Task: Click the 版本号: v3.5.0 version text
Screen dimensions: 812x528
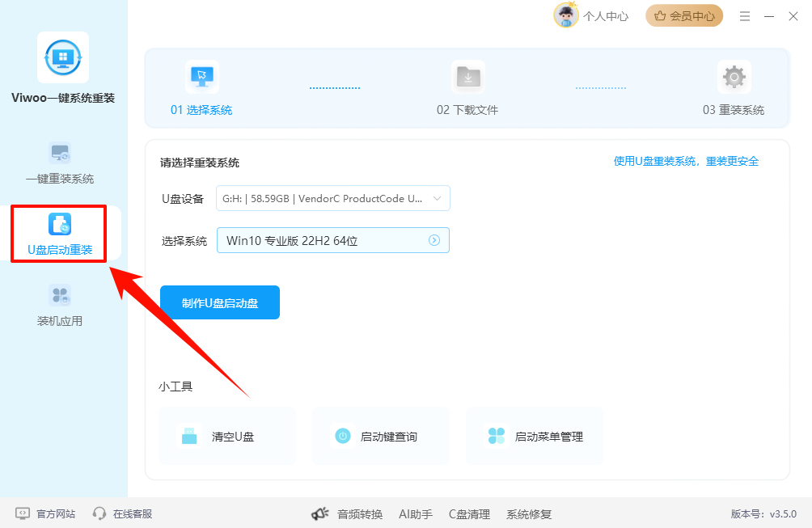Action: [763, 514]
